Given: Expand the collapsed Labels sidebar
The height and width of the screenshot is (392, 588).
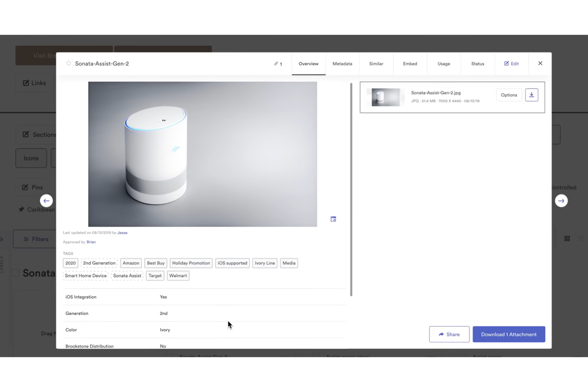Looking at the screenshot, I should [x=2, y=239].
